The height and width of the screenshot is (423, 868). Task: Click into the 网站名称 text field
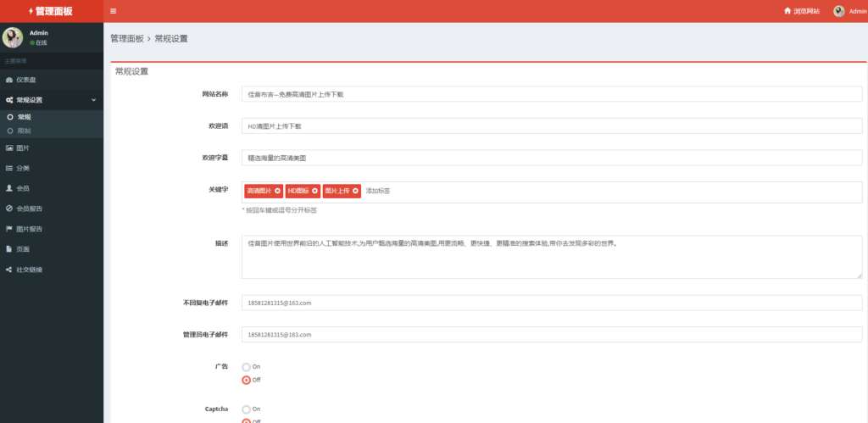(x=552, y=94)
